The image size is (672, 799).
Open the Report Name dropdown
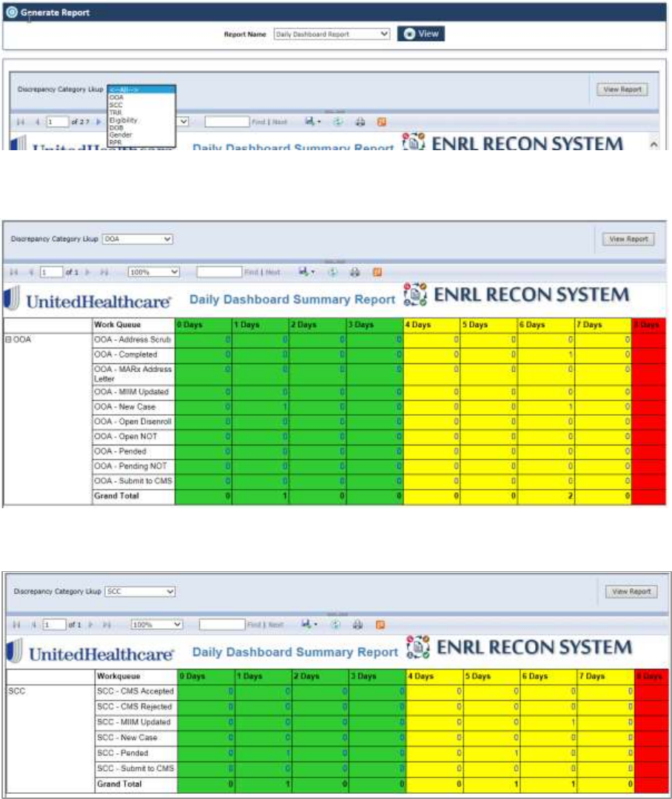(x=332, y=34)
